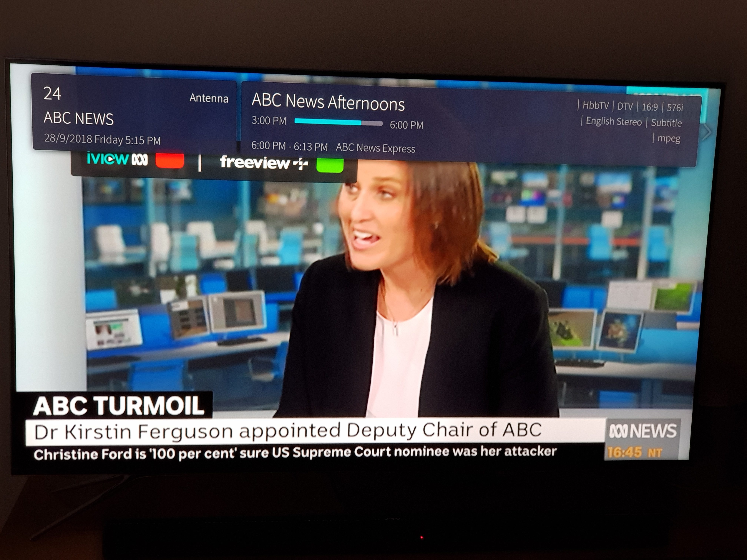Click the channel number 24
The width and height of the screenshot is (747, 560).
tap(52, 94)
